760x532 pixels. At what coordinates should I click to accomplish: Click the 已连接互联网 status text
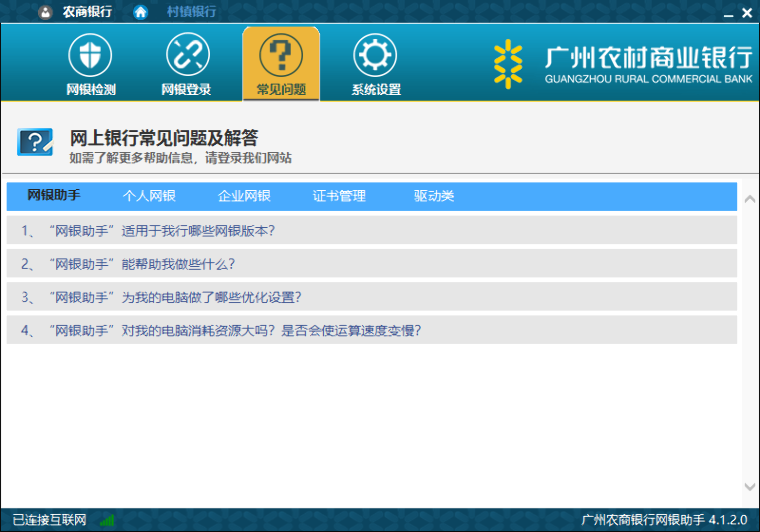[x=49, y=520]
